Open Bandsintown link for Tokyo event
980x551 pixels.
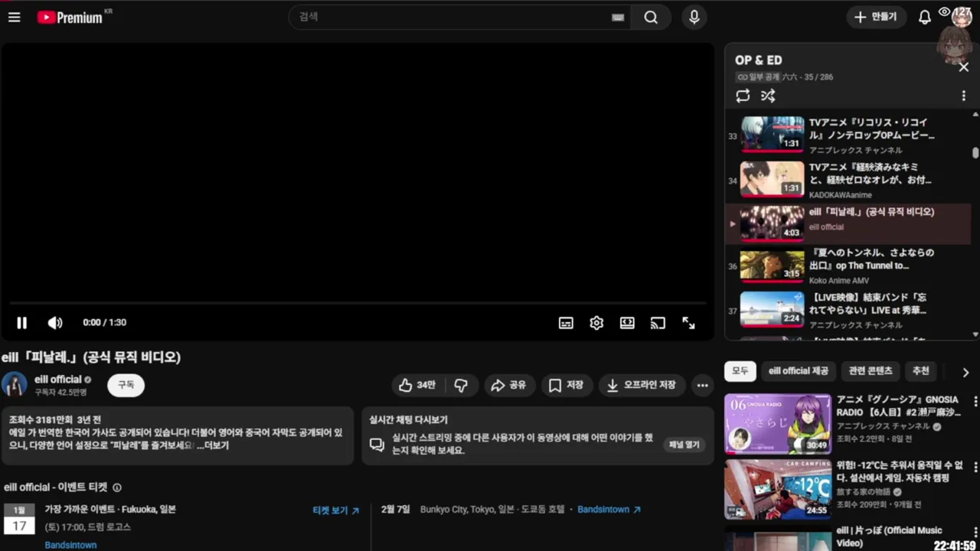pyautogui.click(x=609, y=510)
